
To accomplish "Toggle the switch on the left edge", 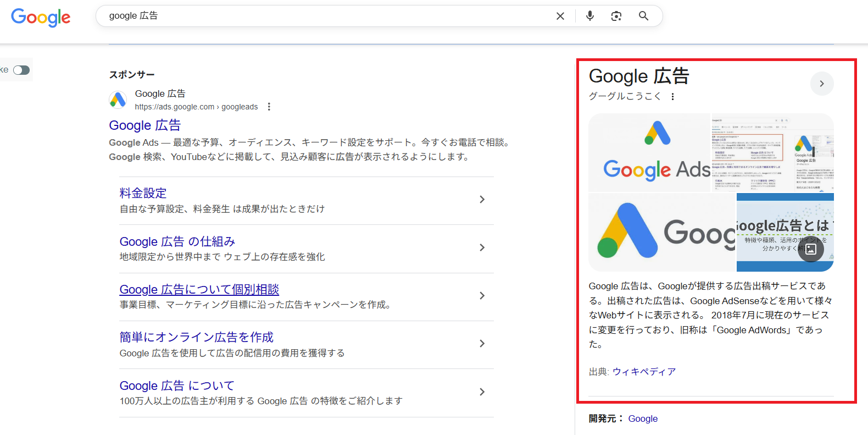I will (21, 70).
